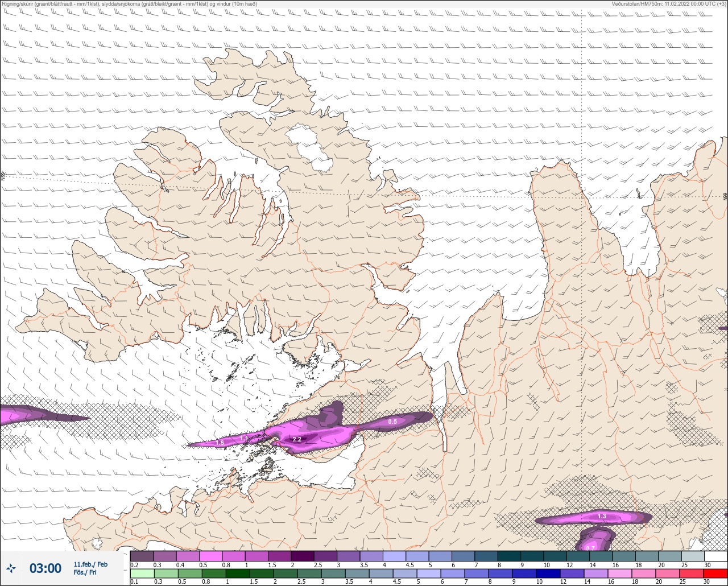Click the 0.7 precipitation value on map
This screenshot has width=728, height=586.
click(591, 548)
